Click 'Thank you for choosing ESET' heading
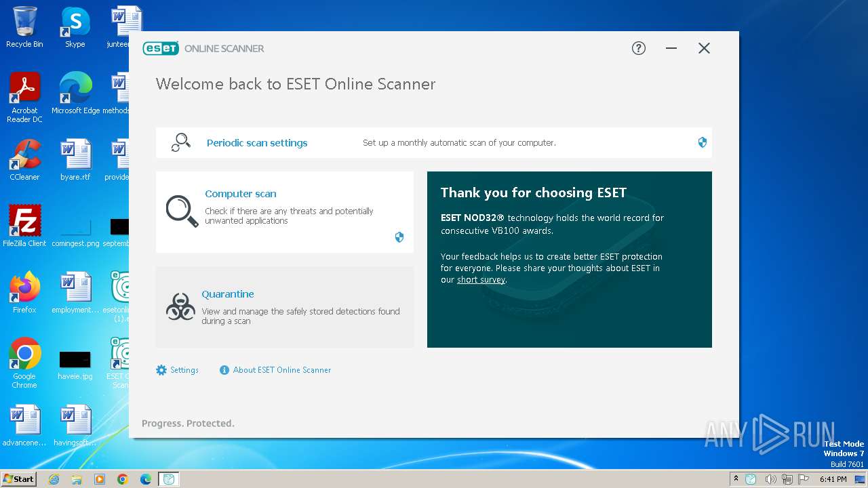Viewport: 868px width, 488px height. coord(534,192)
